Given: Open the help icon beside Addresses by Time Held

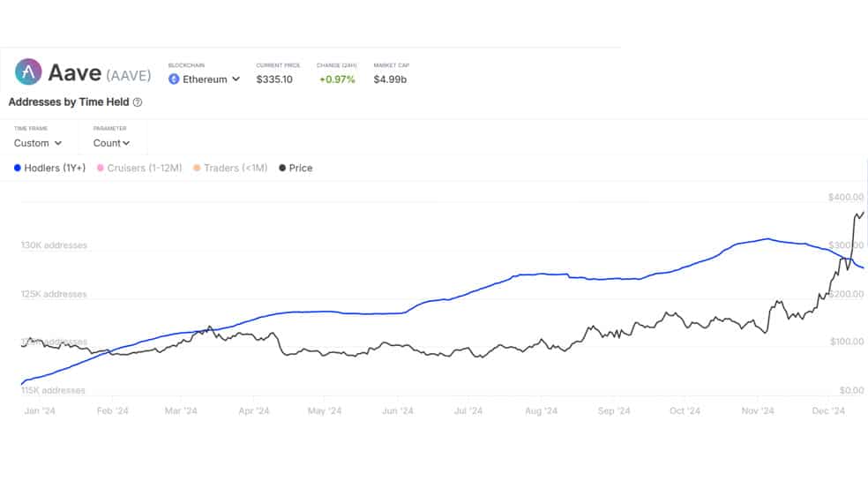Looking at the screenshot, I should click(x=138, y=102).
